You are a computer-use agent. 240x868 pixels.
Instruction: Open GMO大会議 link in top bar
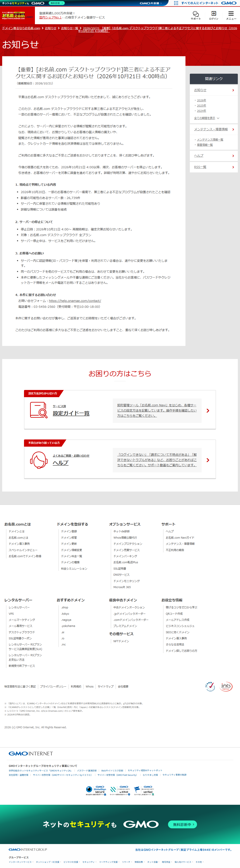click(x=150, y=3)
